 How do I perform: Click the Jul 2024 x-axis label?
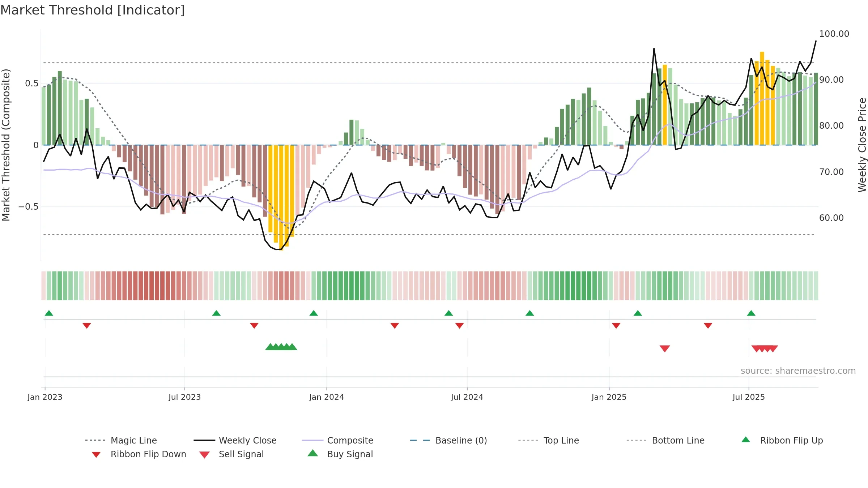[467, 397]
